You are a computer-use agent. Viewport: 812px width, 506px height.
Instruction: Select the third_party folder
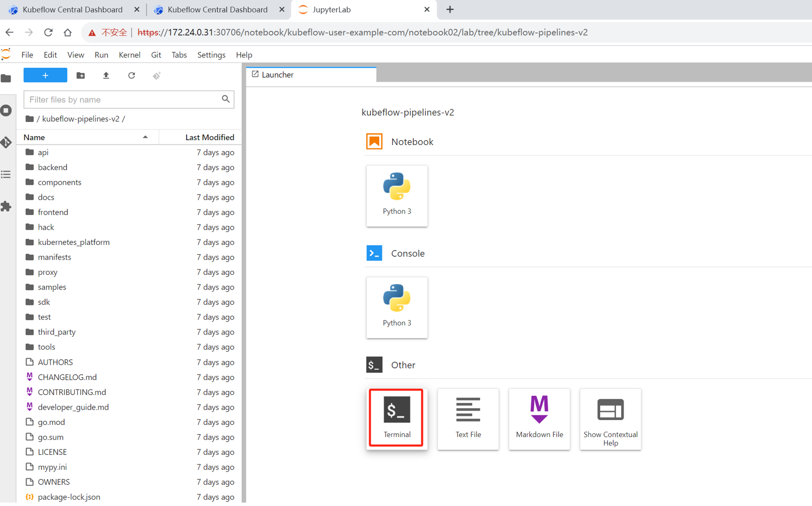point(129,332)
